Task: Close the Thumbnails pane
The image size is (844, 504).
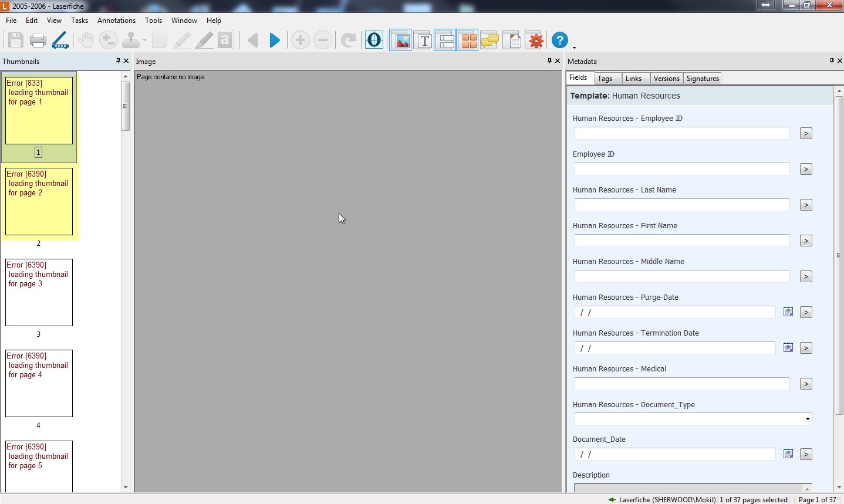Action: pos(126,60)
